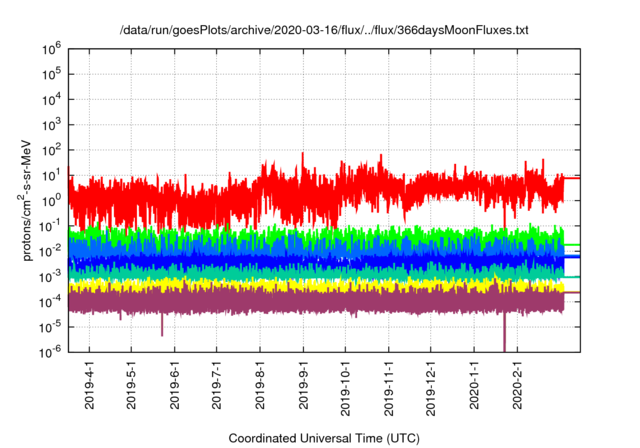Click the maroon line end marker at right edge
Screen dimensions: 640x448
(x=572, y=292)
